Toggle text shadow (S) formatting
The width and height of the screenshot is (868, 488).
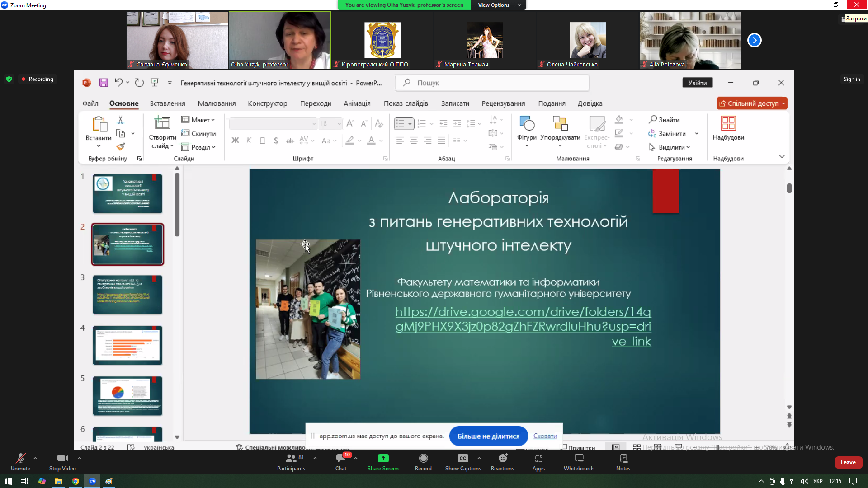(x=276, y=141)
